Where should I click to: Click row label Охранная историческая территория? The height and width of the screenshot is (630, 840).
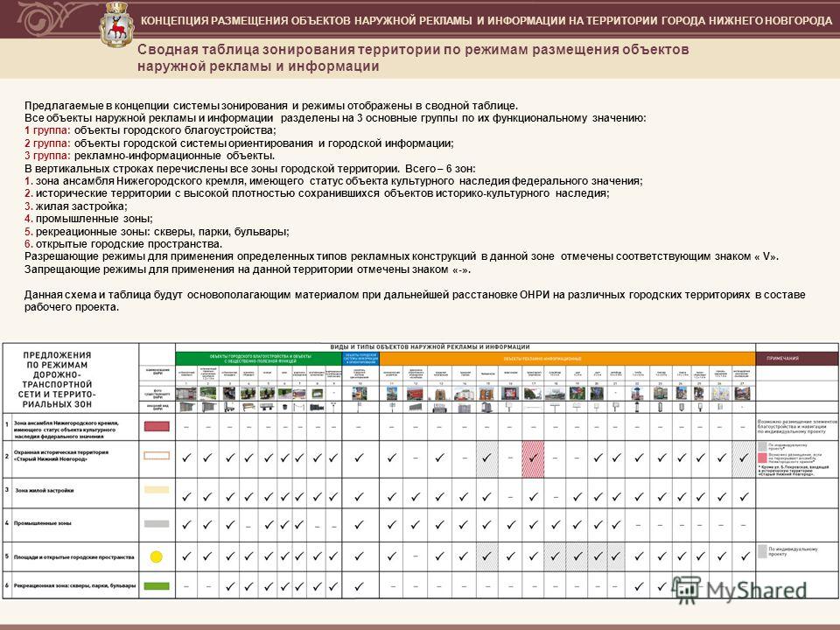point(61,455)
